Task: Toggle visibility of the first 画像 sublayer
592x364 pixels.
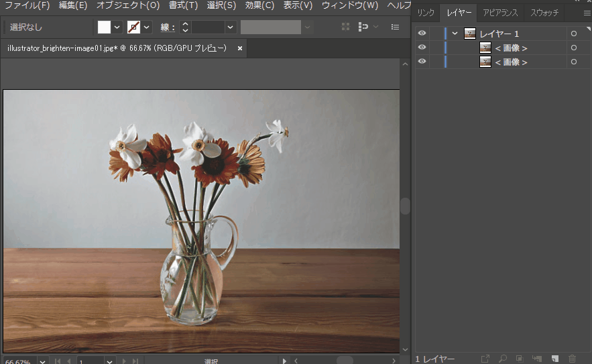Action: click(x=422, y=48)
